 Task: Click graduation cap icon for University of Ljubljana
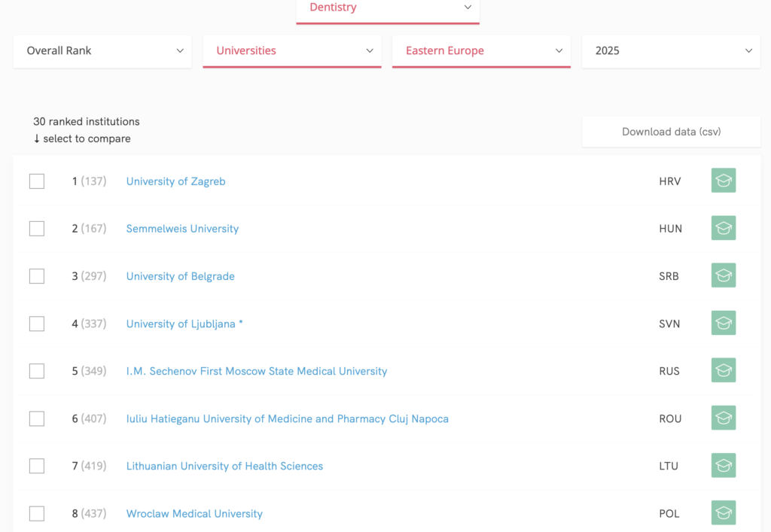pos(723,323)
